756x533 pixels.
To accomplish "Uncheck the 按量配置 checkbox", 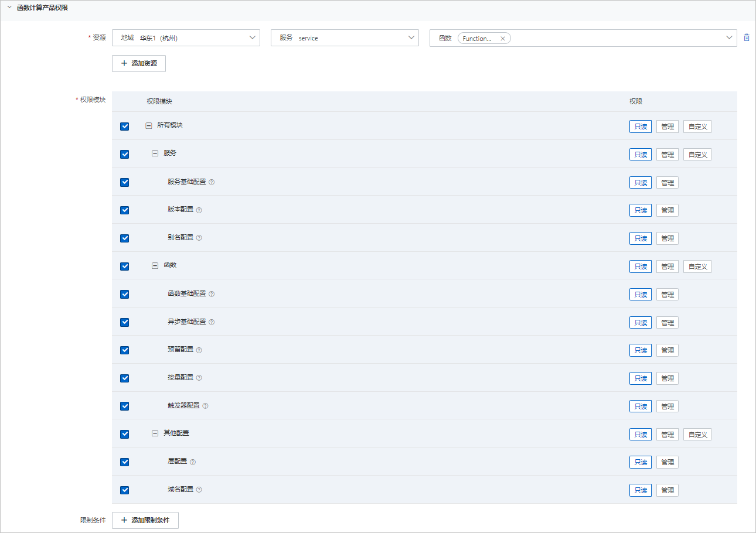I will click(124, 378).
